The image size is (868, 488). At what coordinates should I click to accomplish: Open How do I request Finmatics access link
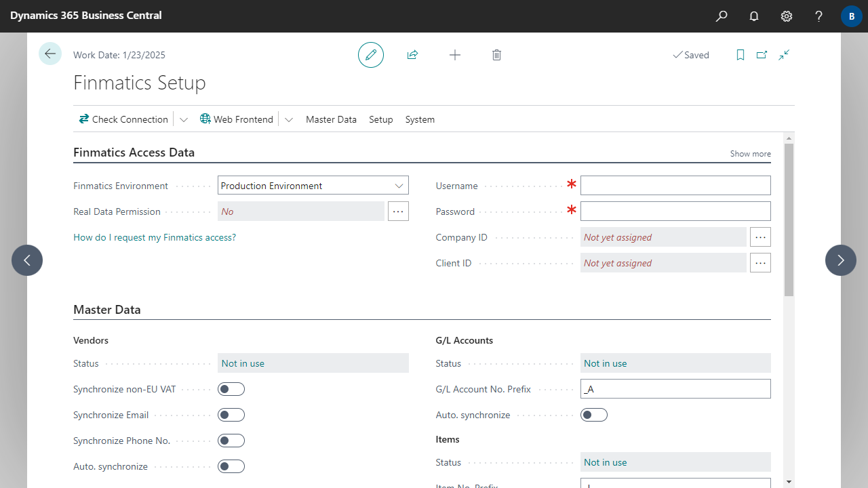[x=155, y=237]
